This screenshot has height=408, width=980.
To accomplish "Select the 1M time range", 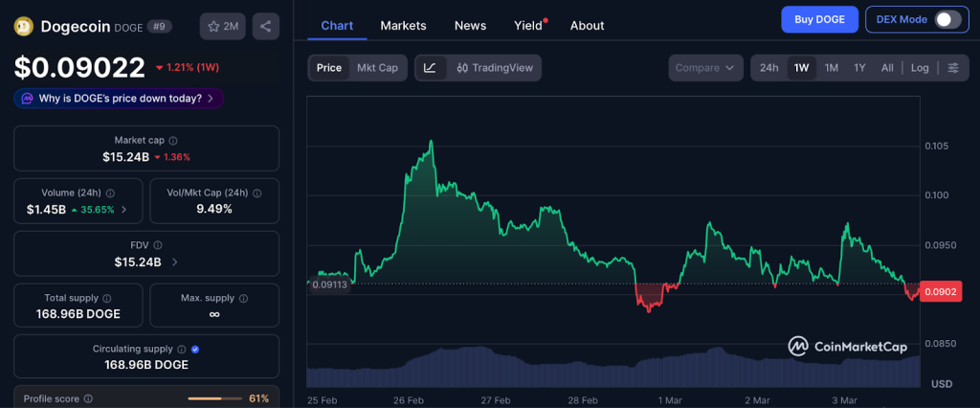I will click(832, 68).
